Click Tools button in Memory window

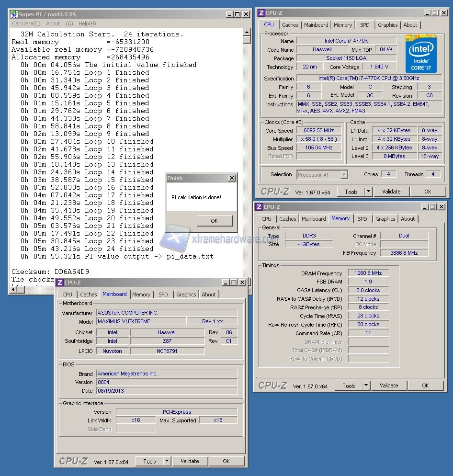point(349,385)
